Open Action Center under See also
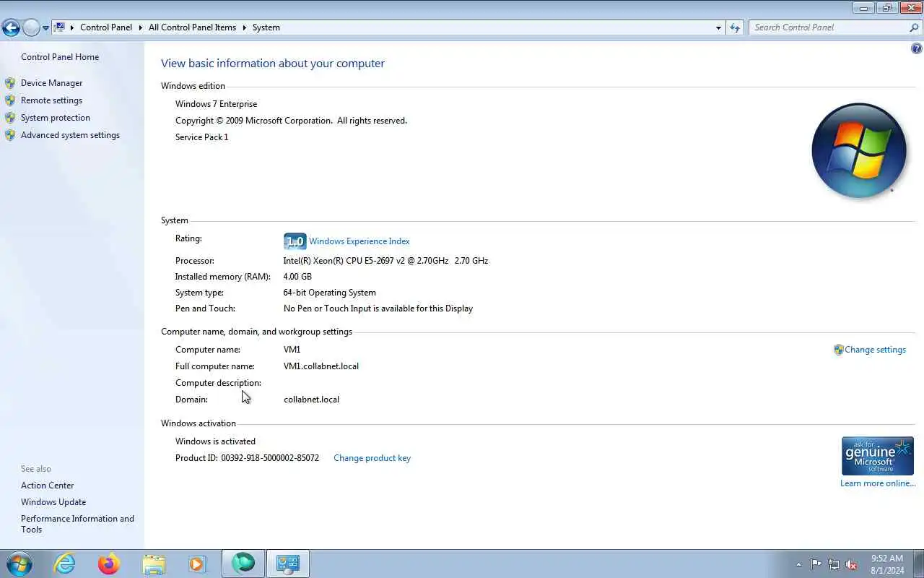The image size is (924, 578). click(x=47, y=486)
